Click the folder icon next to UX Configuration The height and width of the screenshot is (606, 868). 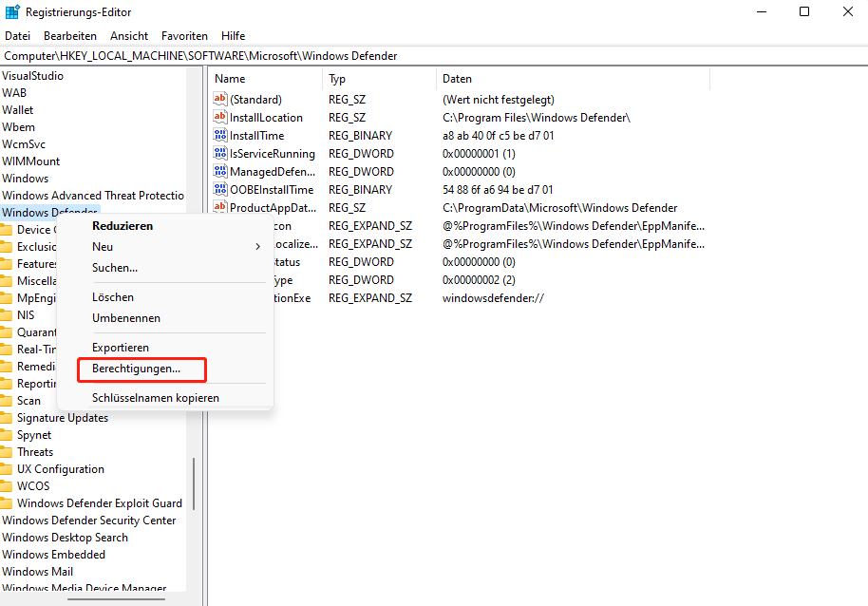pos(6,470)
